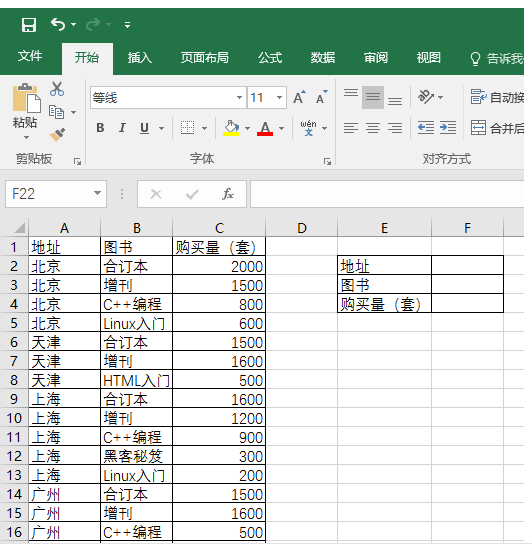532x544 pixels.
Task: Select the cell containing 黑客秘笈
Action: pos(136,456)
